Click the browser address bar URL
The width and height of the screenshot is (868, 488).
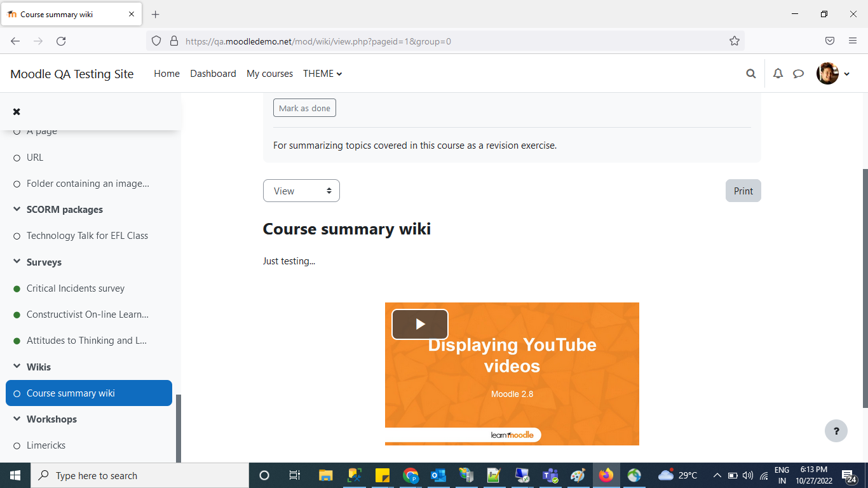[318, 41]
